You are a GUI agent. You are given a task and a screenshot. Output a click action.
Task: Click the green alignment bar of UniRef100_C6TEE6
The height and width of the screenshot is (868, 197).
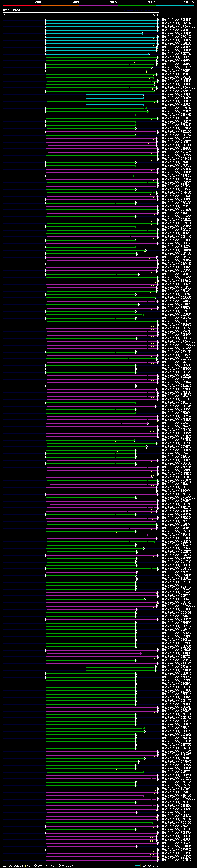click(99, 68)
